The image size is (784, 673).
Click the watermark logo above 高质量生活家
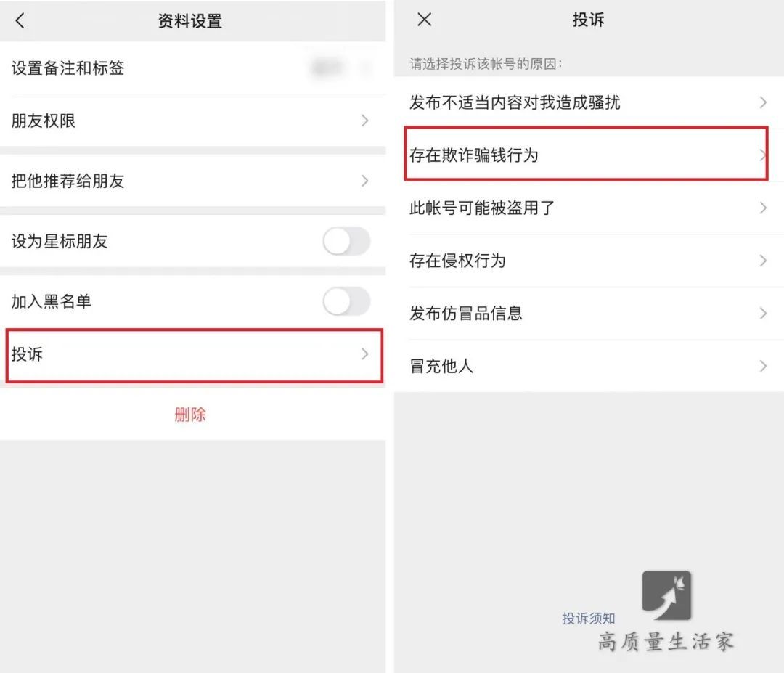[x=667, y=595]
